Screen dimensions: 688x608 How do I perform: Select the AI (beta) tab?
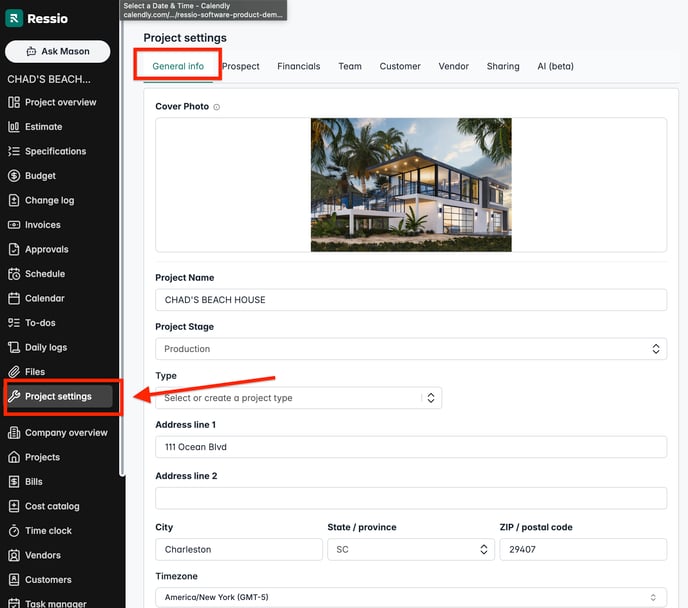(555, 66)
